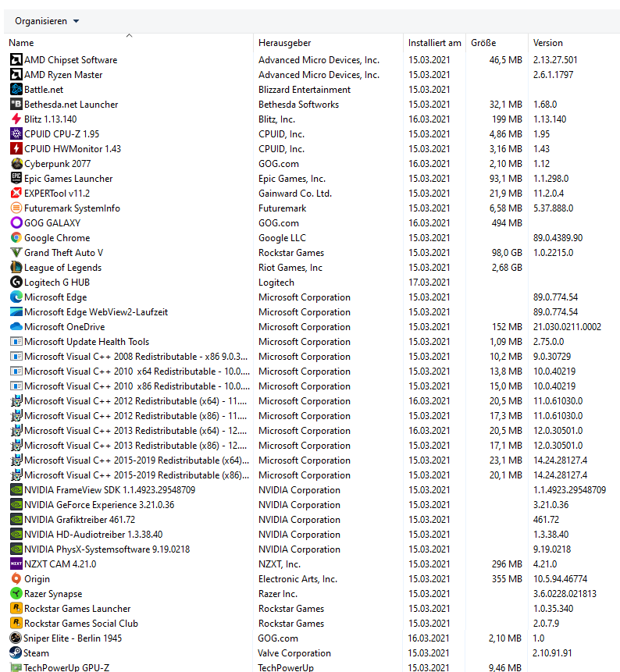Select the Grand Theft Auto V icon
The image size is (620, 672).
16,252
